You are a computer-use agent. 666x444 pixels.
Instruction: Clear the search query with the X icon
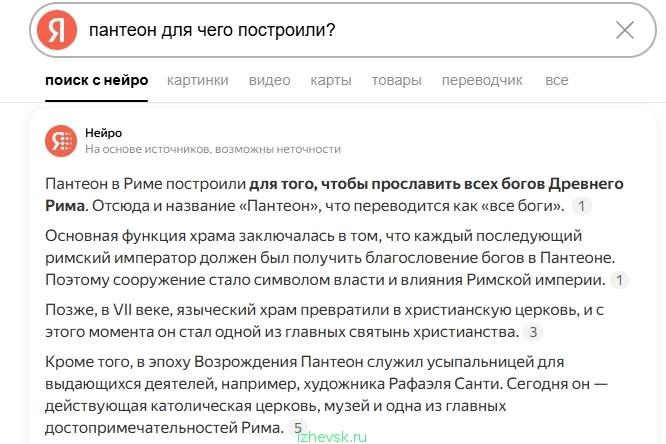625,30
